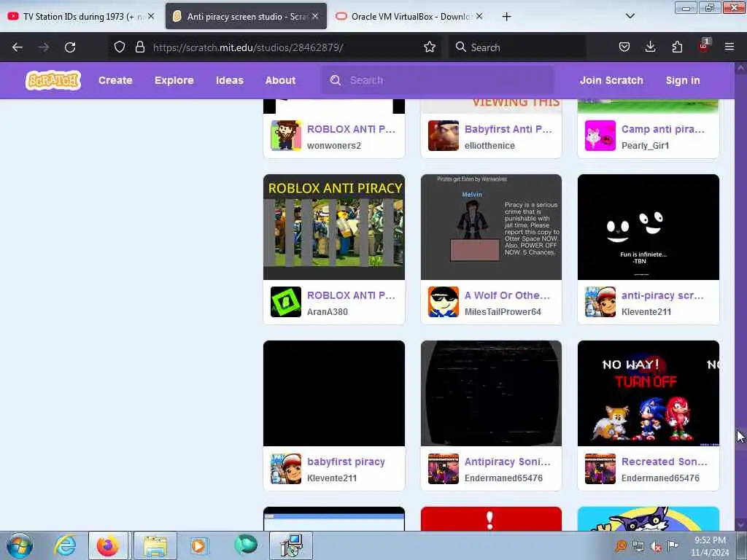Image resolution: width=747 pixels, height=560 pixels.
Task: Click the red extension badge icon
Action: pyautogui.click(x=704, y=46)
